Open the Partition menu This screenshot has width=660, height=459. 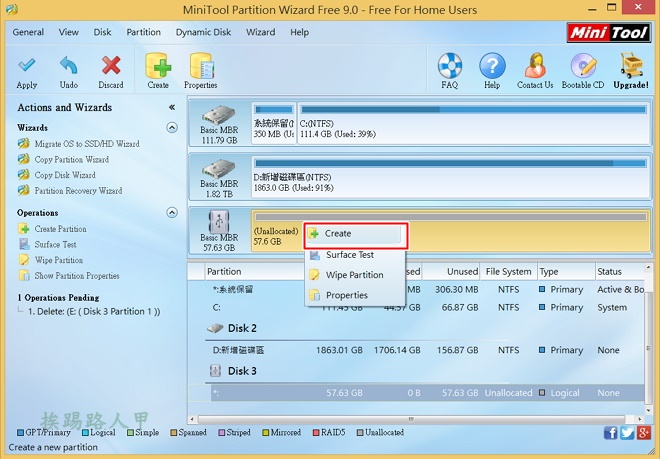coord(144,32)
